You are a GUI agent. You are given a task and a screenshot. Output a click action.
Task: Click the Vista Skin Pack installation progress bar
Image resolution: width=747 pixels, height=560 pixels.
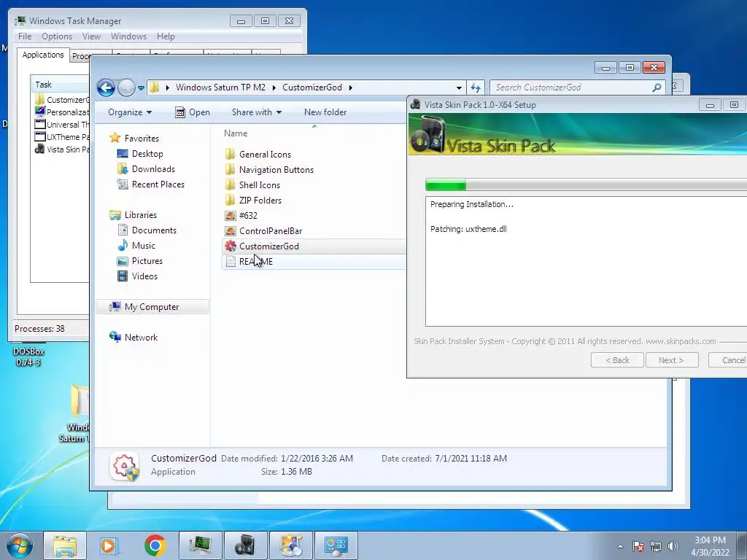pos(586,184)
